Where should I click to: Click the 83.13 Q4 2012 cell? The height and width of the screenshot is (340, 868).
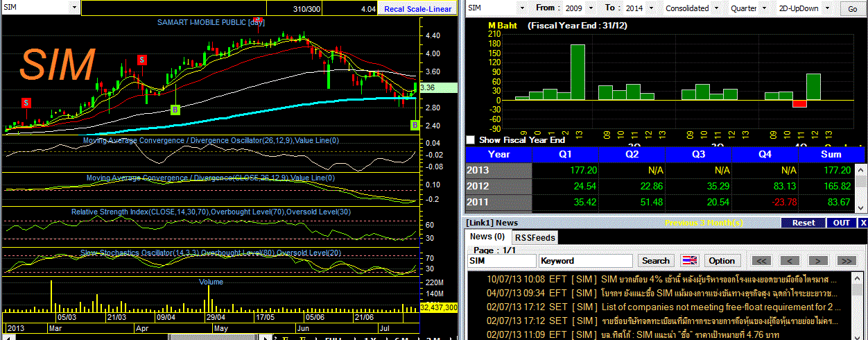pyautogui.click(x=766, y=186)
